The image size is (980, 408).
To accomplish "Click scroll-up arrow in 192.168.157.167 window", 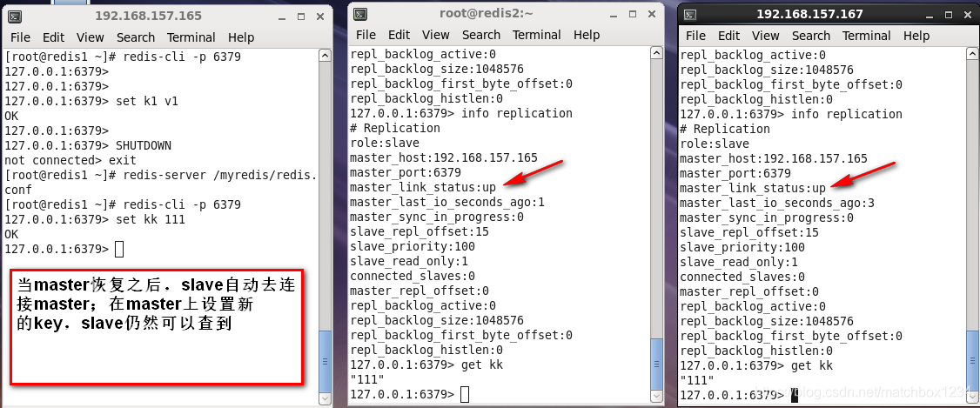I will pos(972,54).
